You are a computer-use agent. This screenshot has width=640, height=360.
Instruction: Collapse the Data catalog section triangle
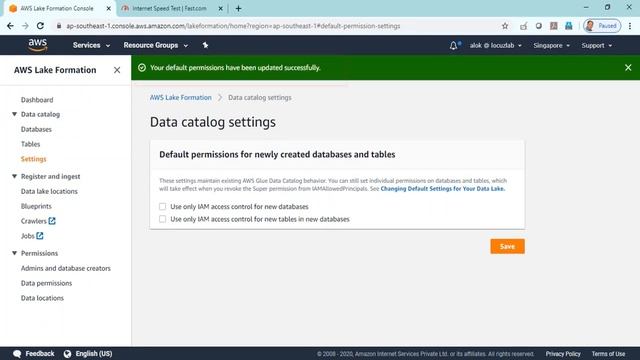(x=14, y=114)
